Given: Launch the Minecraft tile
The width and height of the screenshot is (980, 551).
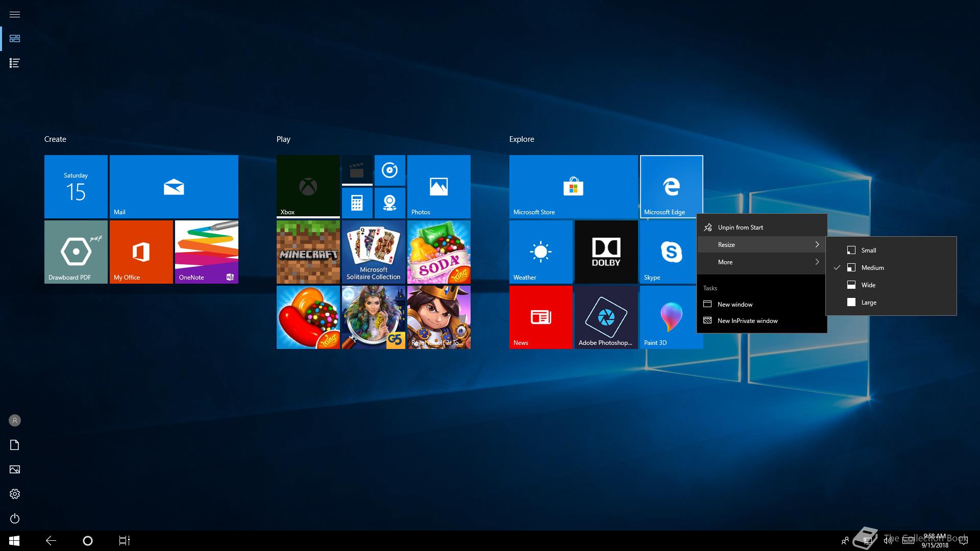Looking at the screenshot, I should click(x=308, y=252).
